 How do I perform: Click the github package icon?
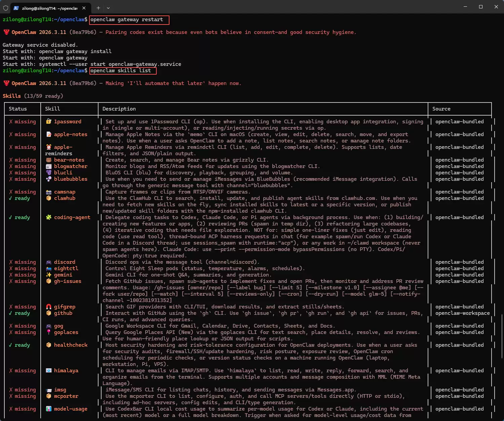49,313
